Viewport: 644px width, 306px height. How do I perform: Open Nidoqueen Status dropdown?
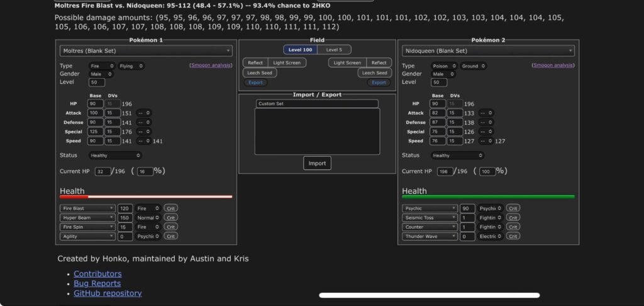pos(458,156)
